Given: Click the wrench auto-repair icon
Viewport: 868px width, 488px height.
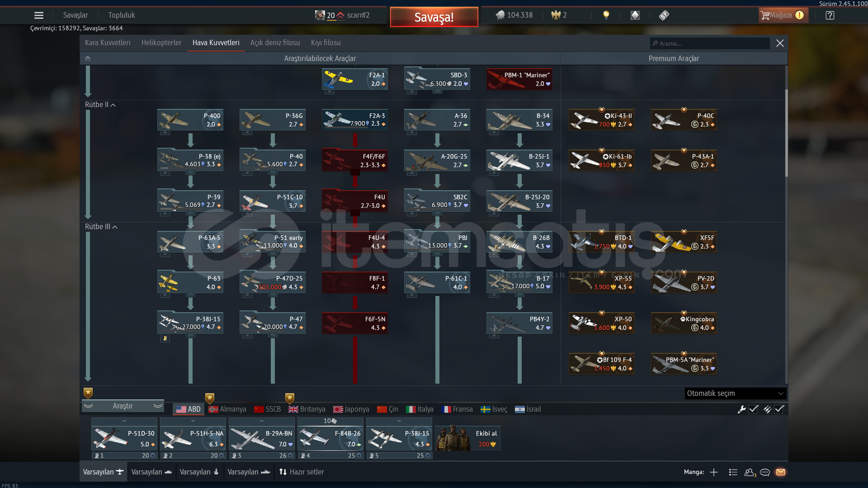Looking at the screenshot, I should [741, 409].
